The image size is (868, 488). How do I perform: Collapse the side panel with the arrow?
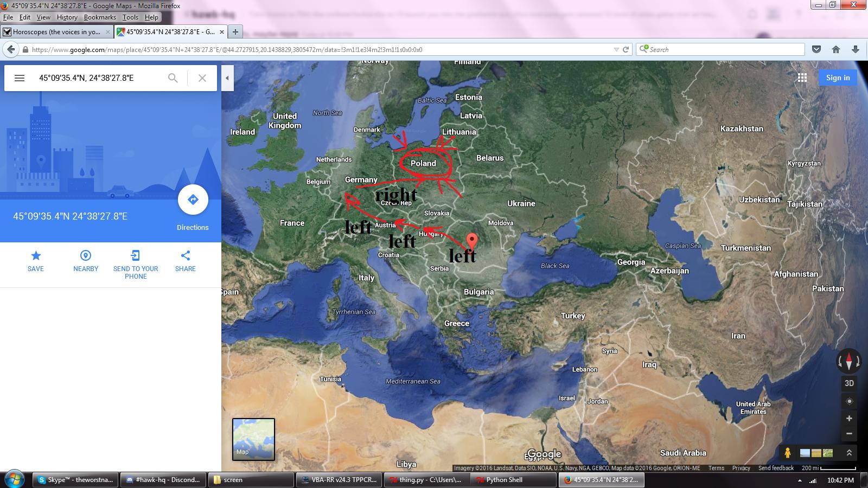[227, 78]
